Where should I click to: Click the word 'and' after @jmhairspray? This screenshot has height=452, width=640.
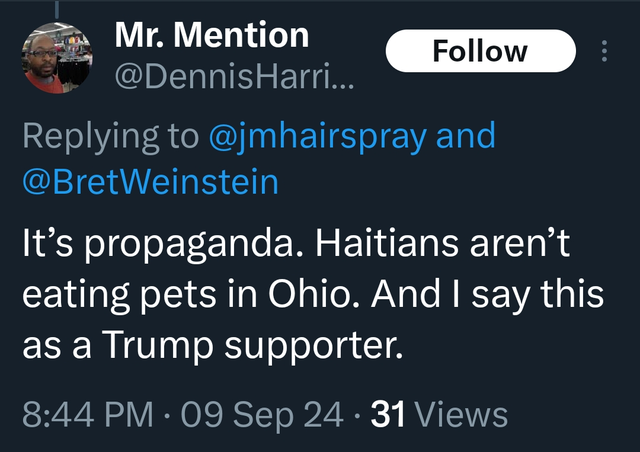(x=467, y=136)
